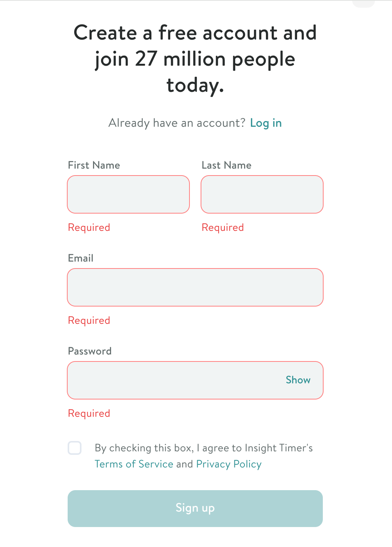The width and height of the screenshot is (392, 547).
Task: Click the Already have an account text
Action: (x=177, y=123)
